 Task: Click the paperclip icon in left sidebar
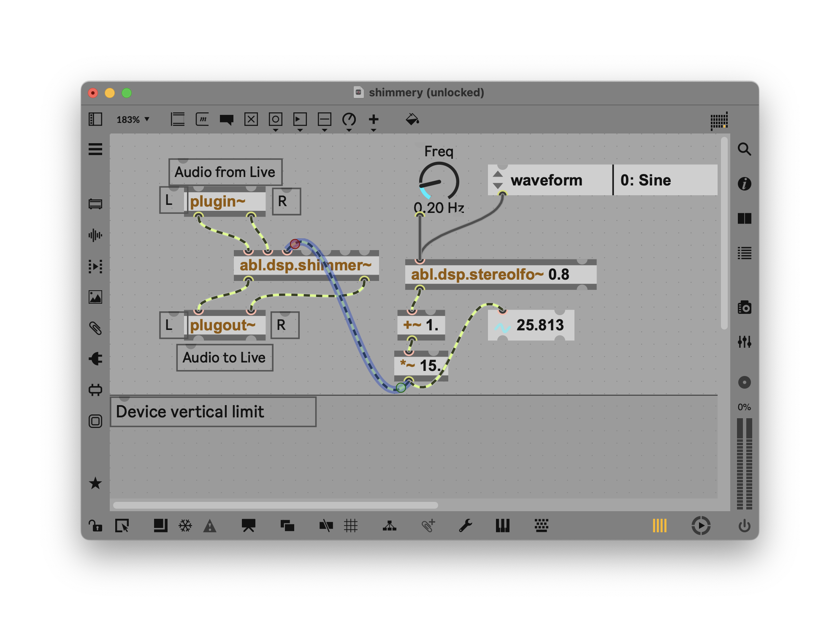click(x=95, y=328)
